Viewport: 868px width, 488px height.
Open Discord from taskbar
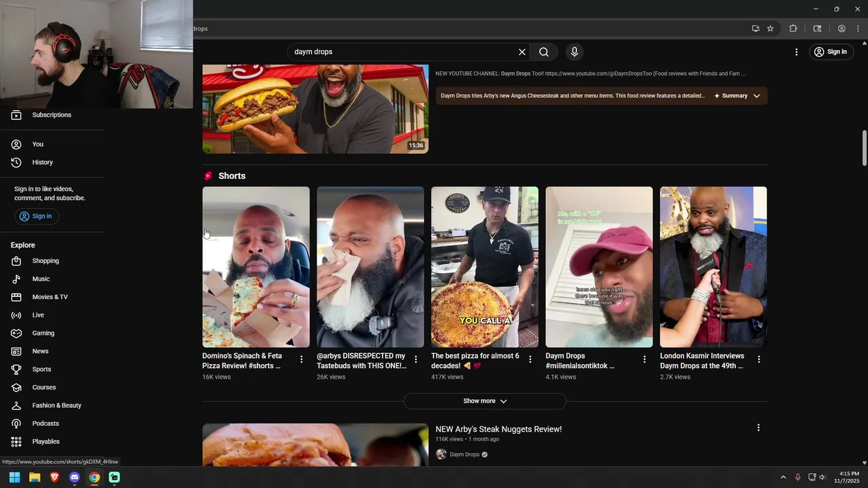[x=75, y=477]
